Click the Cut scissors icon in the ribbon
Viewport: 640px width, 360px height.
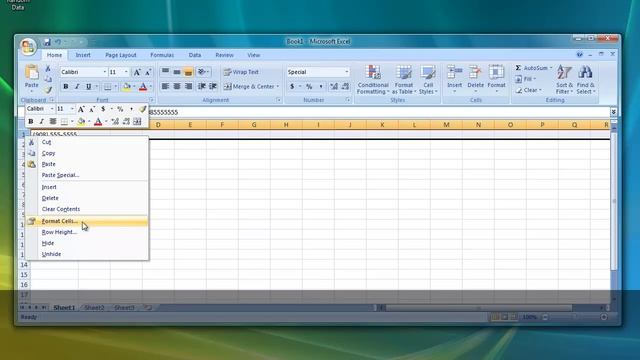click(x=48, y=69)
